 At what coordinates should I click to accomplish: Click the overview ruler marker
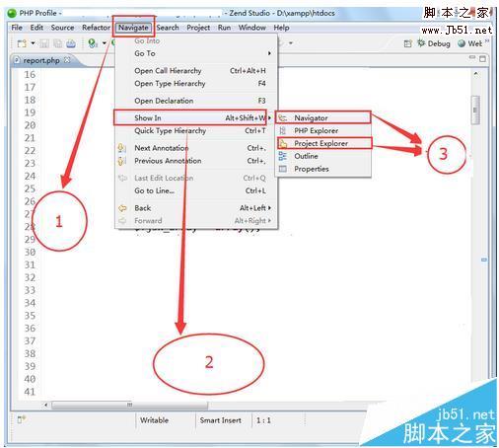coord(484,260)
